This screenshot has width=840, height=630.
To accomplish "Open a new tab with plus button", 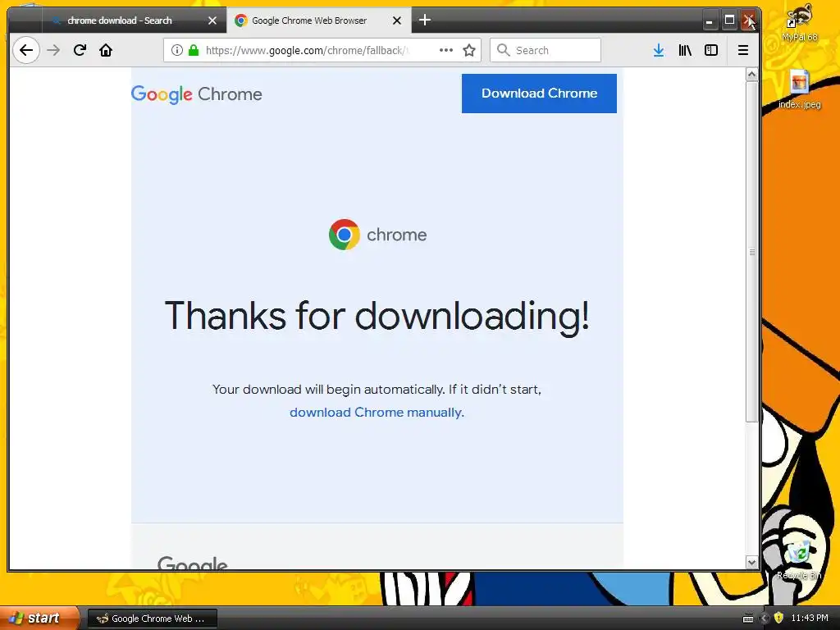I will point(424,21).
